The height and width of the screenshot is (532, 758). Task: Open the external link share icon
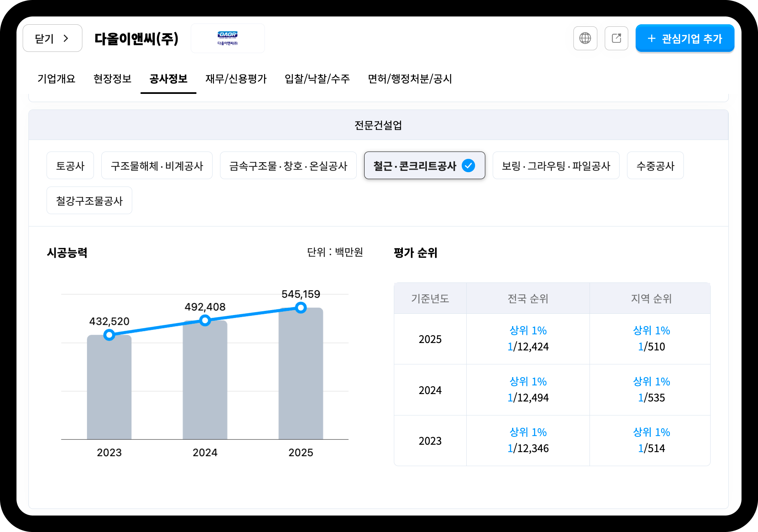[x=616, y=38]
